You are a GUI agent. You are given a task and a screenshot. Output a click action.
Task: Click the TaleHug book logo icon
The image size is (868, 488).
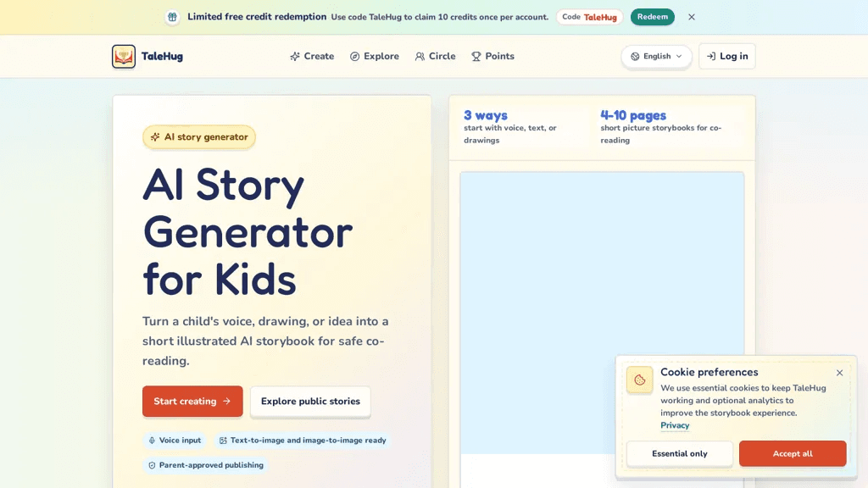pyautogui.click(x=124, y=57)
